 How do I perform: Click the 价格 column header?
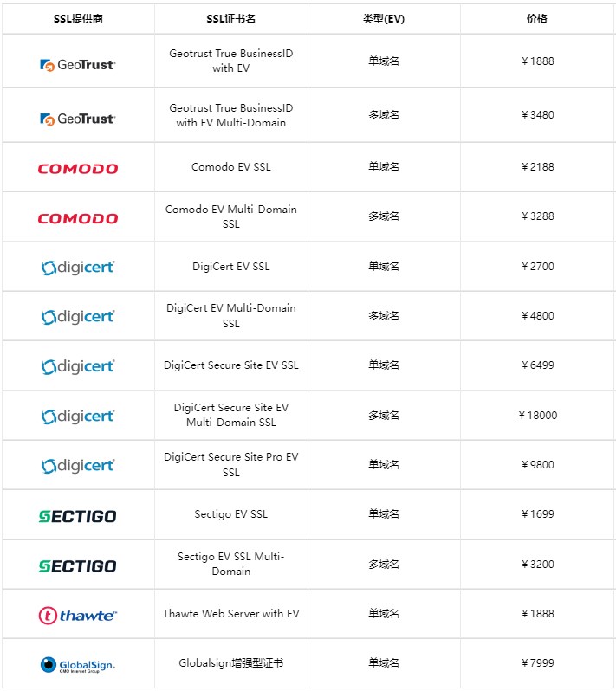(x=537, y=18)
